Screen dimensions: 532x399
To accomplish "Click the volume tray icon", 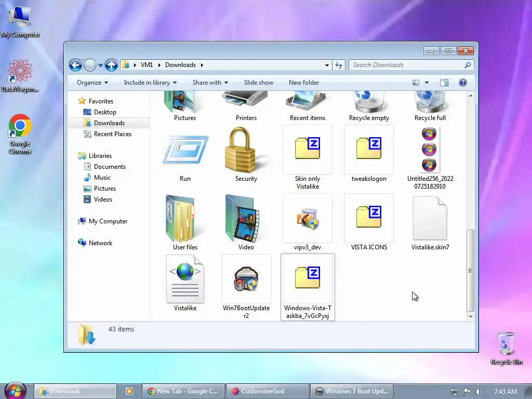I will click(x=479, y=392).
